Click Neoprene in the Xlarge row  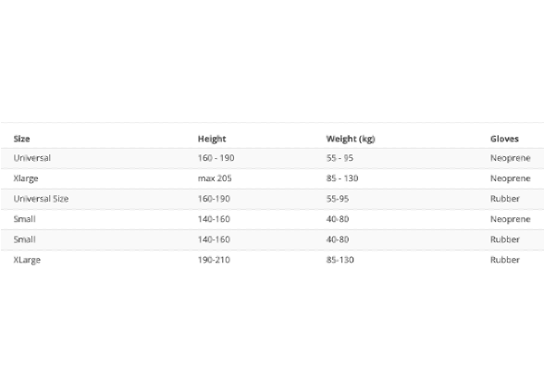tap(510, 178)
